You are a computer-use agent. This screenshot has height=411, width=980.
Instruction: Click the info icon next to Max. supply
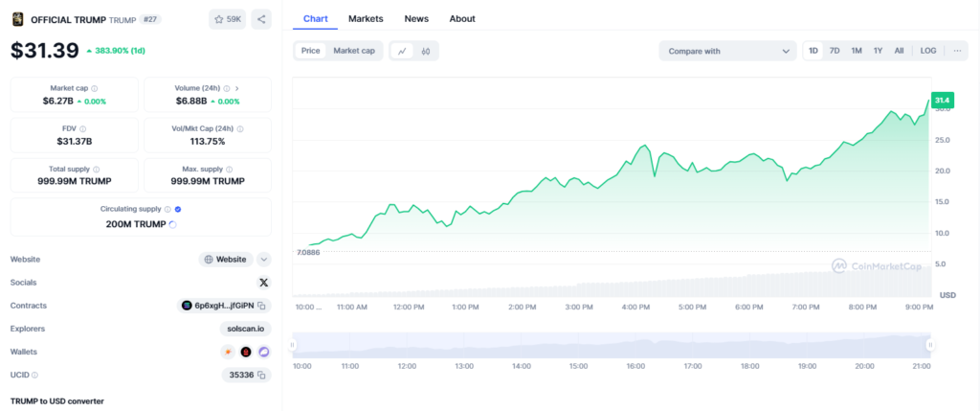[230, 170]
